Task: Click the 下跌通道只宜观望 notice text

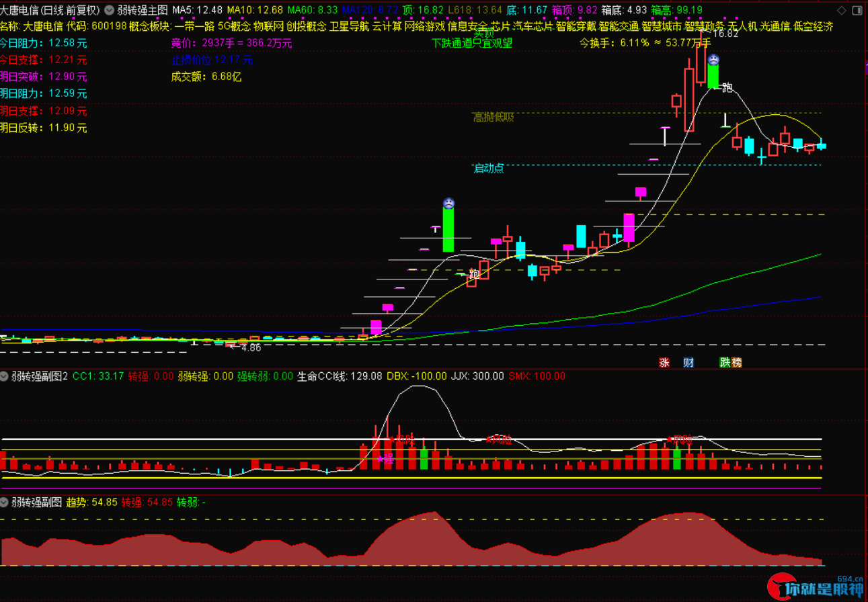Action: 472,43
